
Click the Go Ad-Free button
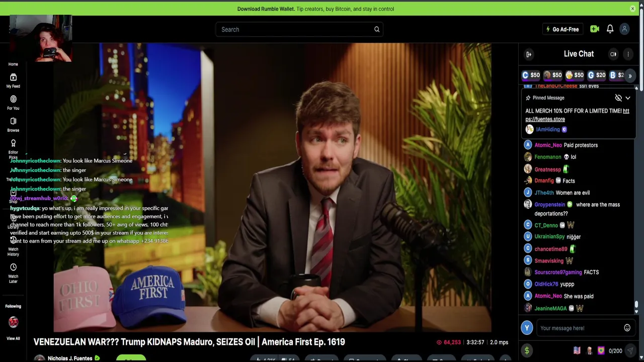[x=562, y=29]
